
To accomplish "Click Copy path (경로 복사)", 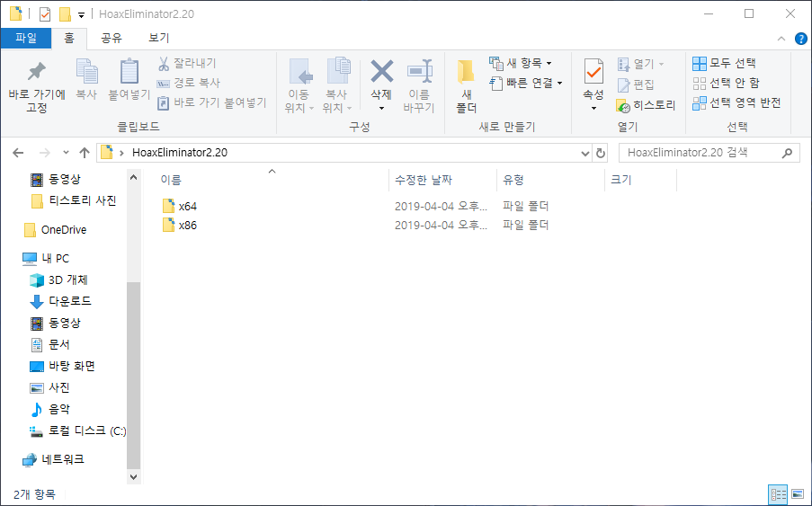I will pyautogui.click(x=189, y=83).
